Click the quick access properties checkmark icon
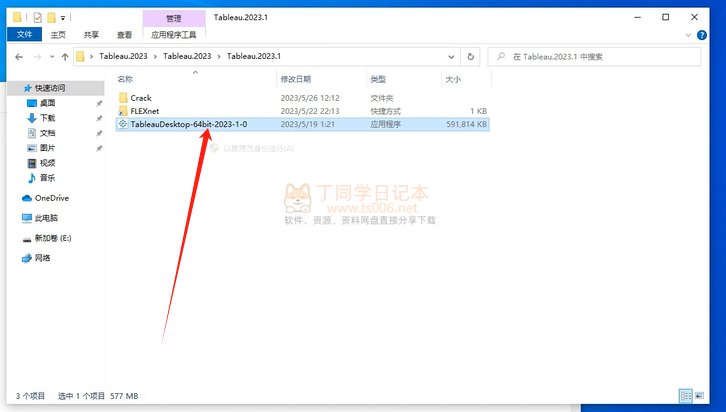 click(38, 18)
